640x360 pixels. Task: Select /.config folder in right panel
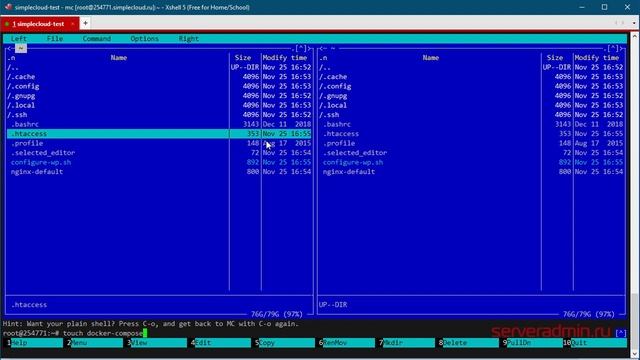(x=471, y=86)
